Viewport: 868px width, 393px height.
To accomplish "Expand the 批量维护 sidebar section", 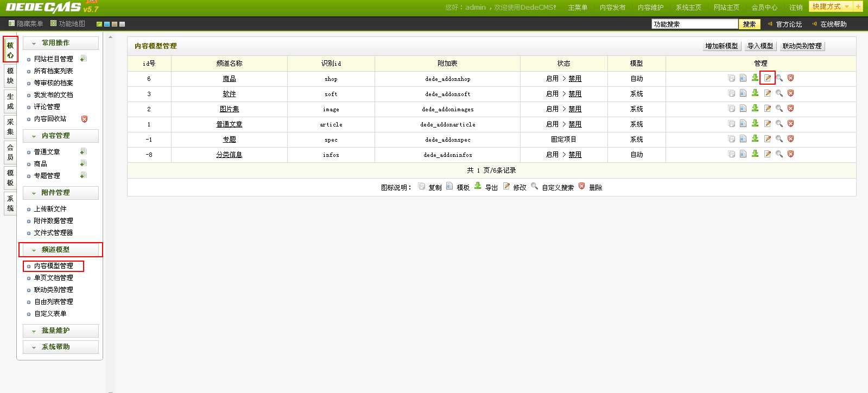I will [x=61, y=331].
